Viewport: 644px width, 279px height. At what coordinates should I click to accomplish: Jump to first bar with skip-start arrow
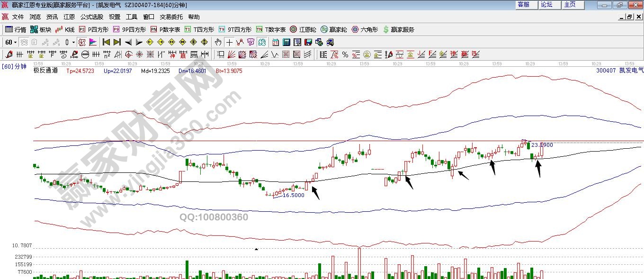tap(106, 42)
